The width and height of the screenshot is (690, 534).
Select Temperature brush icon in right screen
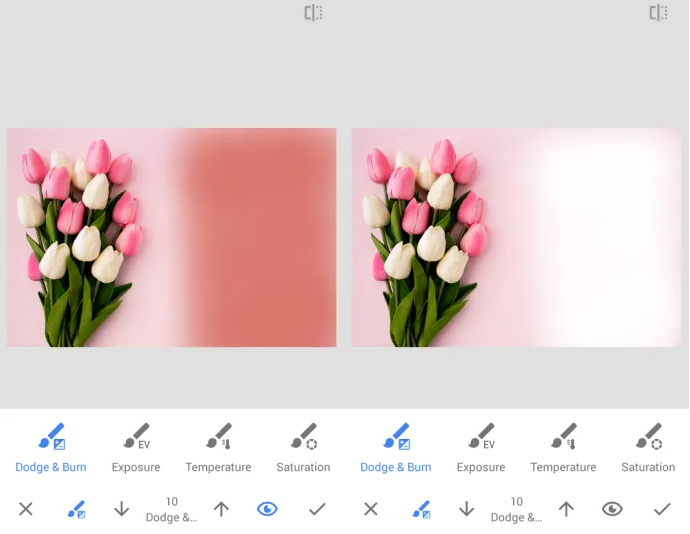point(564,436)
